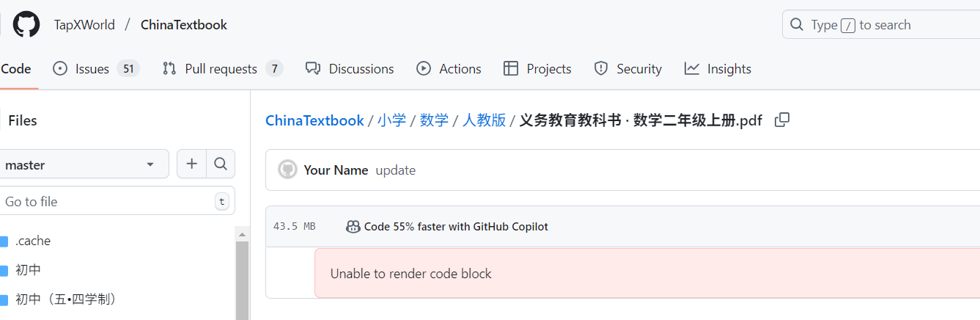This screenshot has width=980, height=320.
Task: Click the magnifier icon beside master branch
Action: tap(221, 164)
